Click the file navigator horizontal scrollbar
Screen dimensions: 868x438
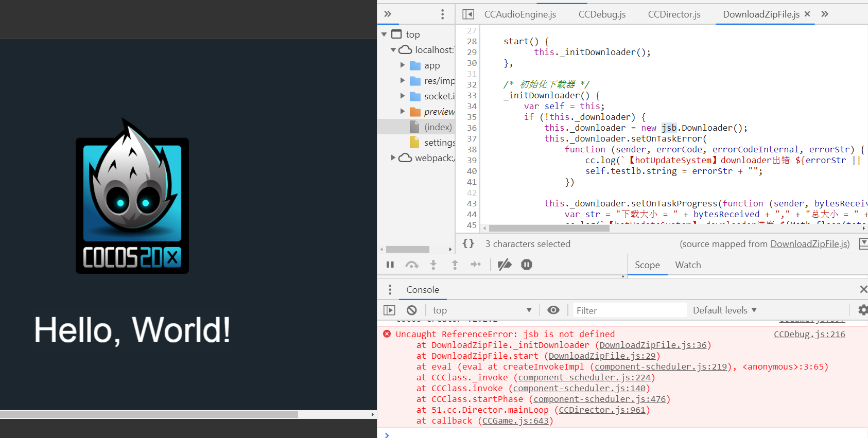click(x=408, y=249)
